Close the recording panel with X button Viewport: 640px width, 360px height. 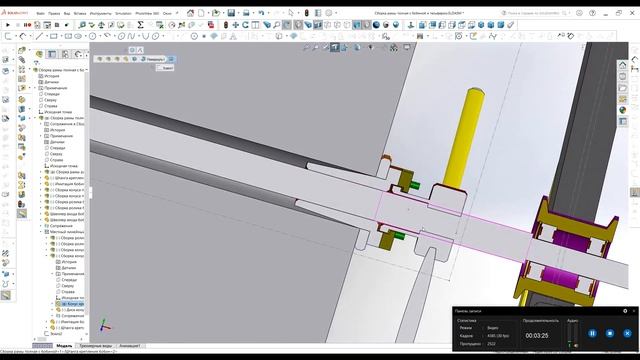click(x=627, y=333)
